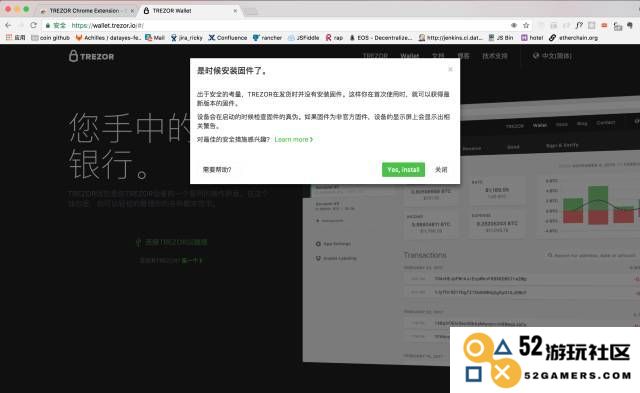This screenshot has height=393, width=640.
Task: Open the 中文(简体) language selector
Action: pos(552,56)
